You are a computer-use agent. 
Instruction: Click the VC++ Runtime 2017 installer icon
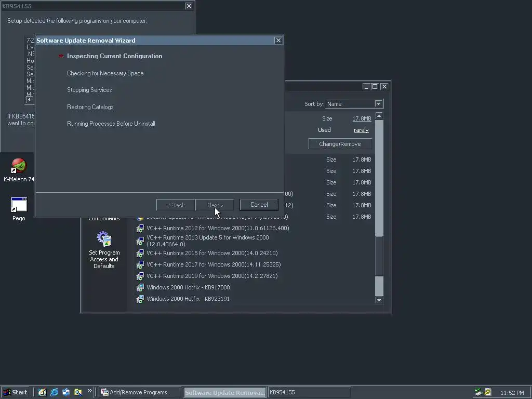pyautogui.click(x=140, y=264)
